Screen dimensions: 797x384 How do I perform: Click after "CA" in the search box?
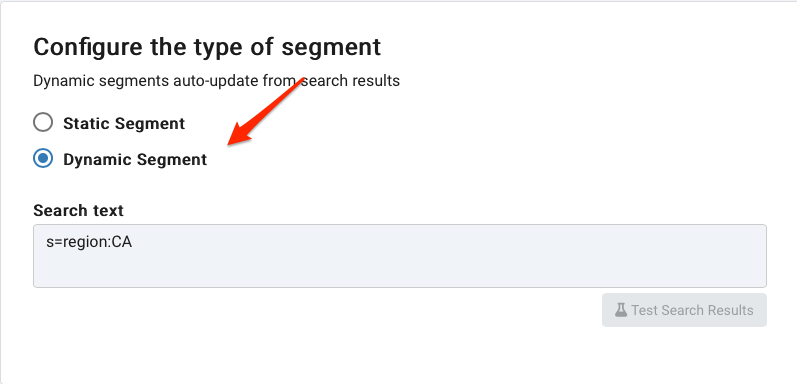pos(133,243)
